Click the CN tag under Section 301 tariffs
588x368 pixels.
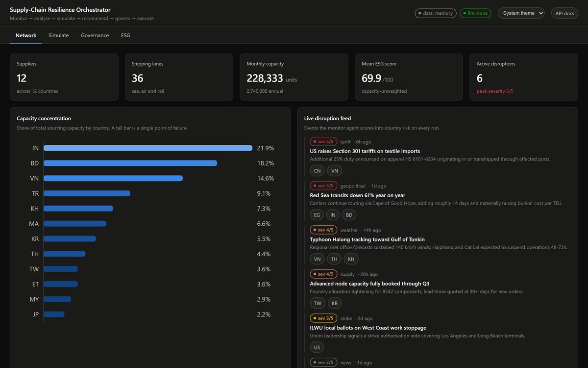point(318,171)
